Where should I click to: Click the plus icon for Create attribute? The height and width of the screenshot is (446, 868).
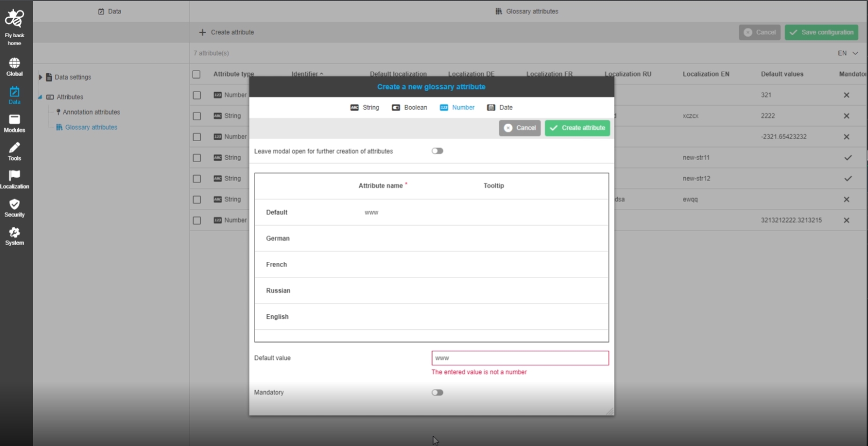pos(202,32)
